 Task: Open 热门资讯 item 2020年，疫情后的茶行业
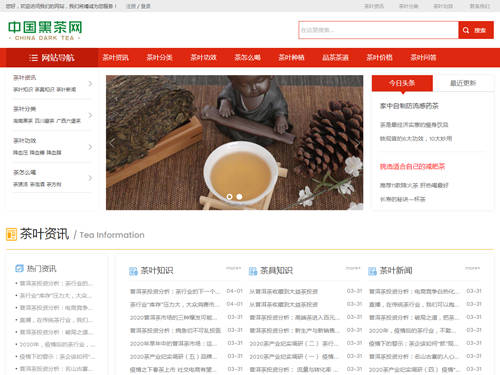57,344
